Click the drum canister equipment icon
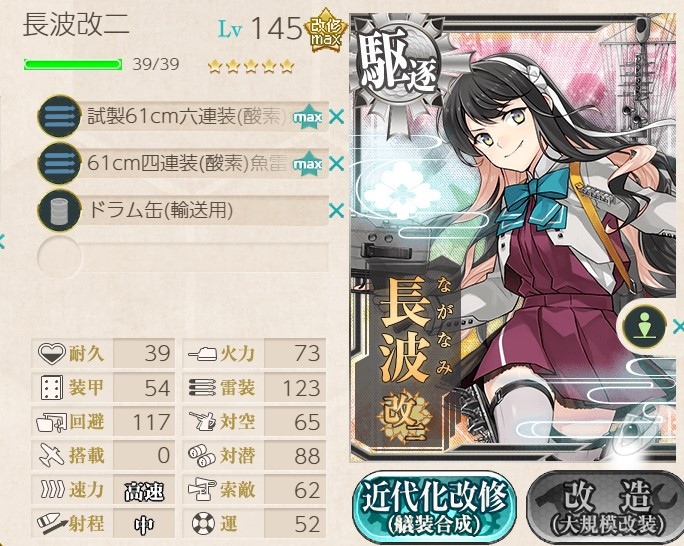Viewport: 684px width, 546px height. tap(59, 211)
